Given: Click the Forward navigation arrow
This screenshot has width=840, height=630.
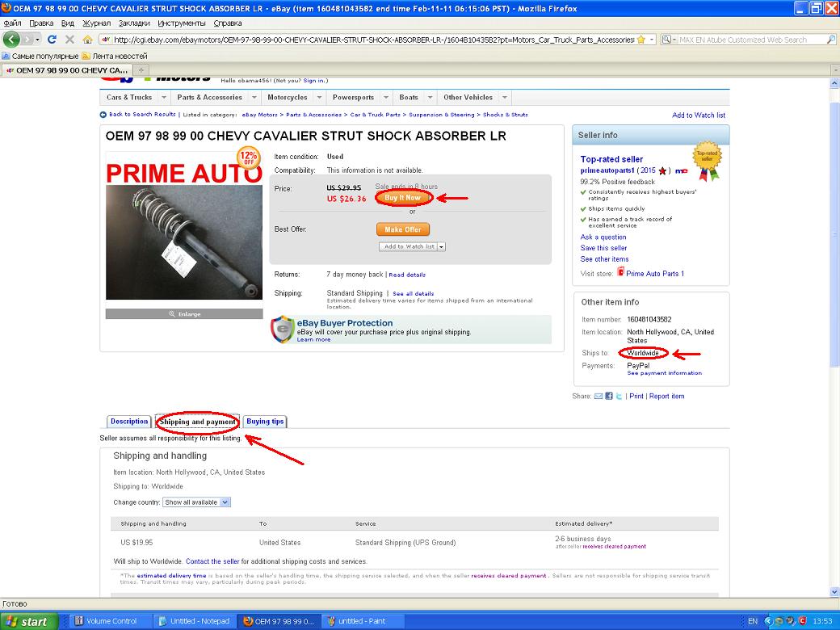Looking at the screenshot, I should (27, 40).
